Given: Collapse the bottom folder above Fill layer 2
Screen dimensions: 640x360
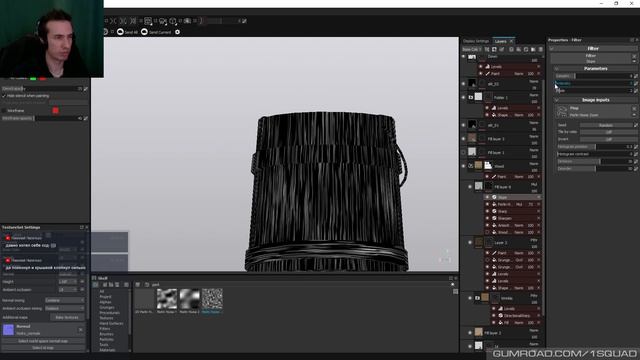Looking at the screenshot, I should (x=477, y=298).
